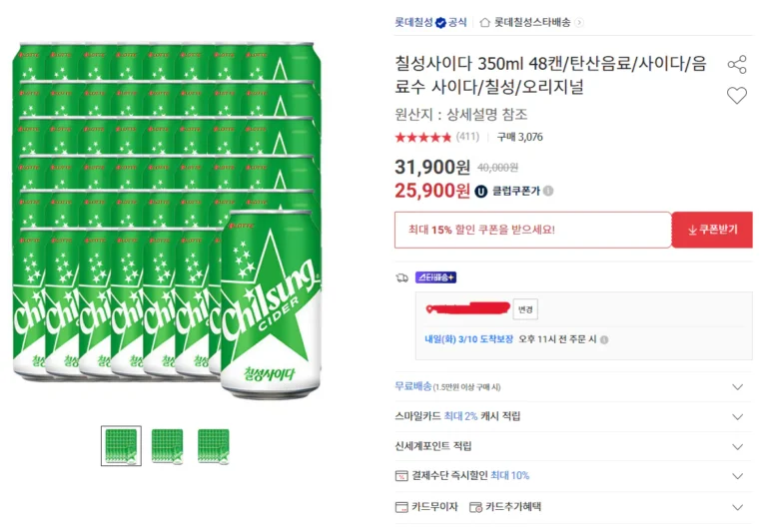Image resolution: width=767 pixels, height=532 pixels.
Task: Select the third product thumbnail
Action: coord(213,445)
